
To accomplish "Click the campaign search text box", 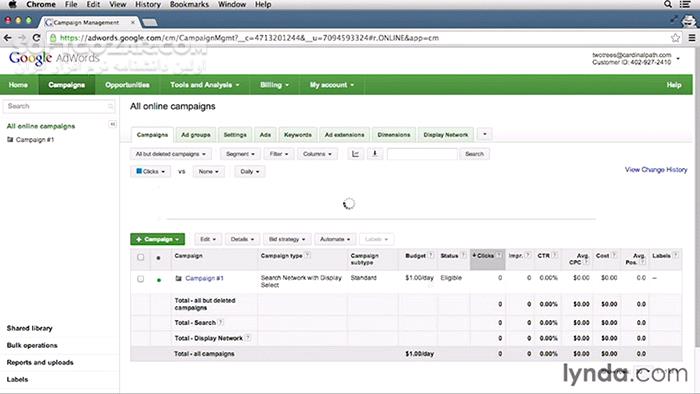I will 422,154.
